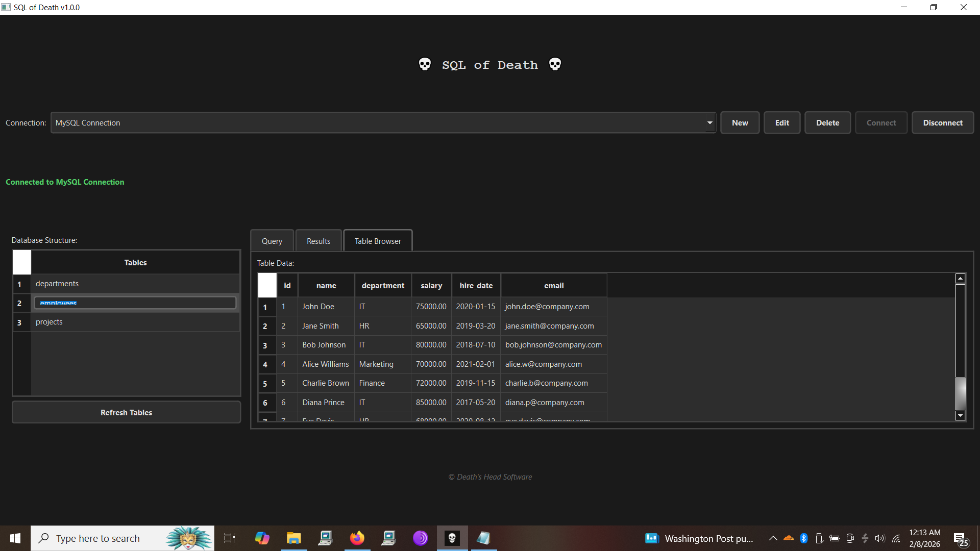
Task: Open the Task View icon
Action: [230, 538]
